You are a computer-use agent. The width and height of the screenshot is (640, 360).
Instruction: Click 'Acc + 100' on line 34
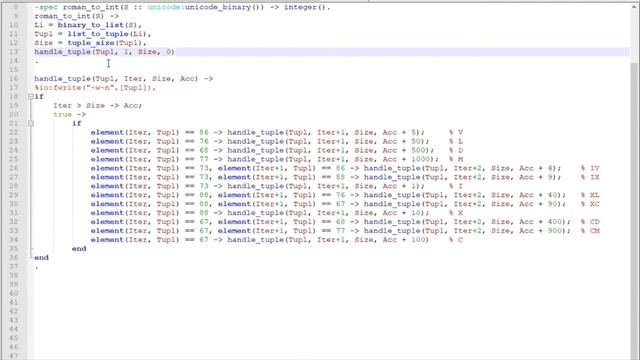(x=404, y=240)
